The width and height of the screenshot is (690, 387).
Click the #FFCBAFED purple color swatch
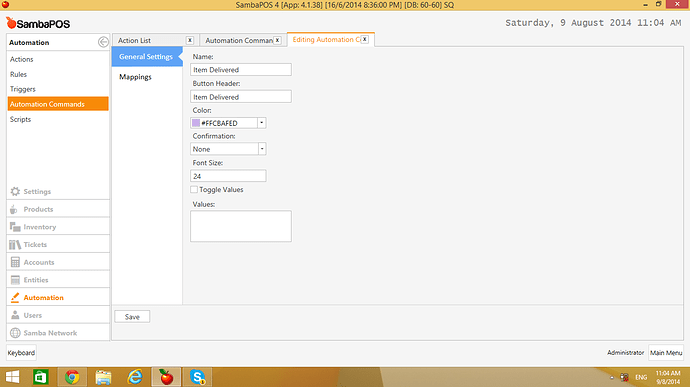point(196,123)
